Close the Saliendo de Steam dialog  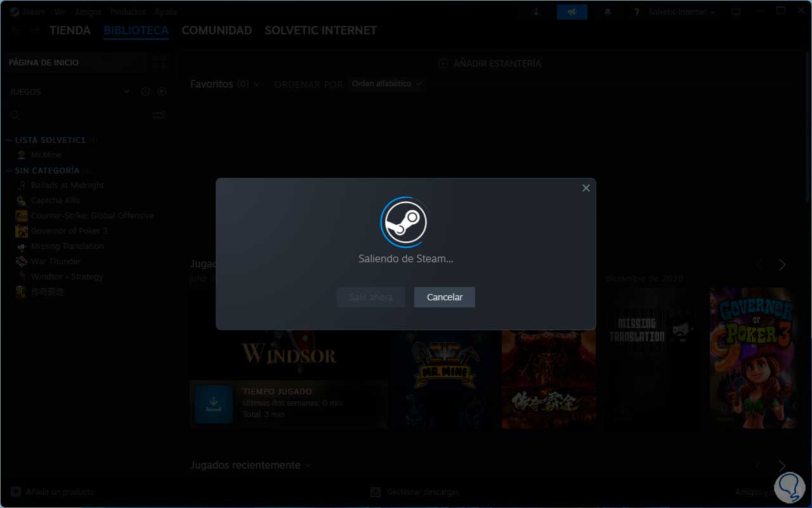[586, 188]
